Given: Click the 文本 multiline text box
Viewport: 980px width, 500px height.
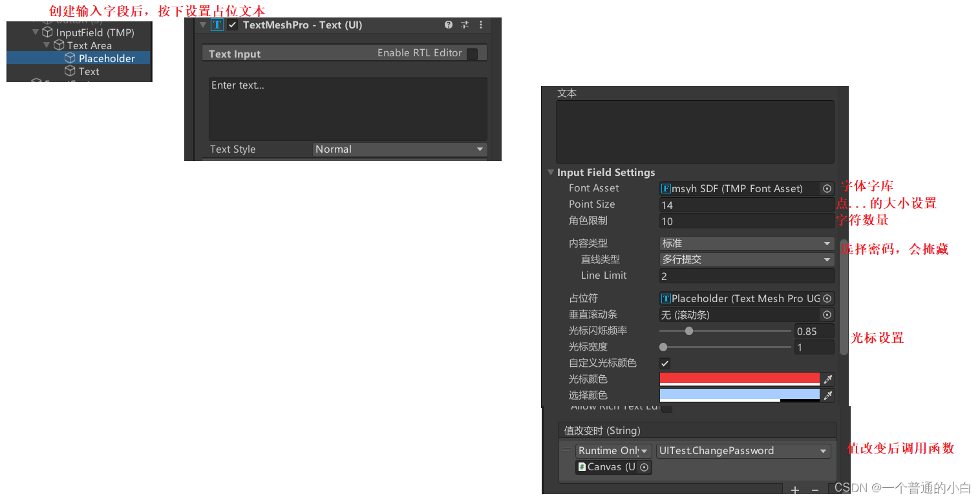Looking at the screenshot, I should (695, 132).
